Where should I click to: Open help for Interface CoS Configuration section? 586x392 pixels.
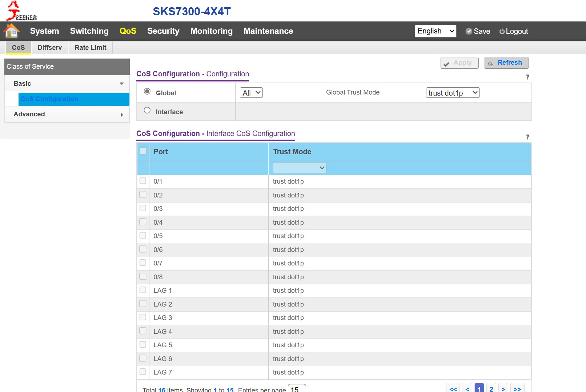[527, 137]
